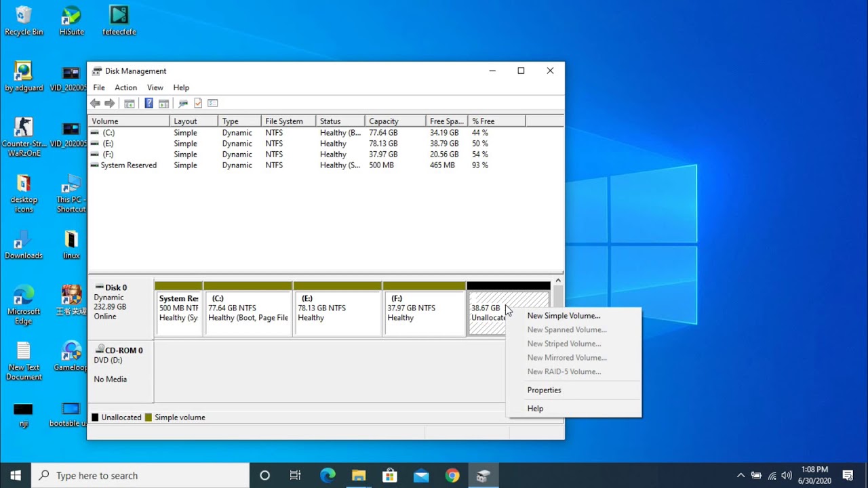868x488 pixels.
Task: Launch Google Chrome from the taskbar
Action: pos(452,475)
